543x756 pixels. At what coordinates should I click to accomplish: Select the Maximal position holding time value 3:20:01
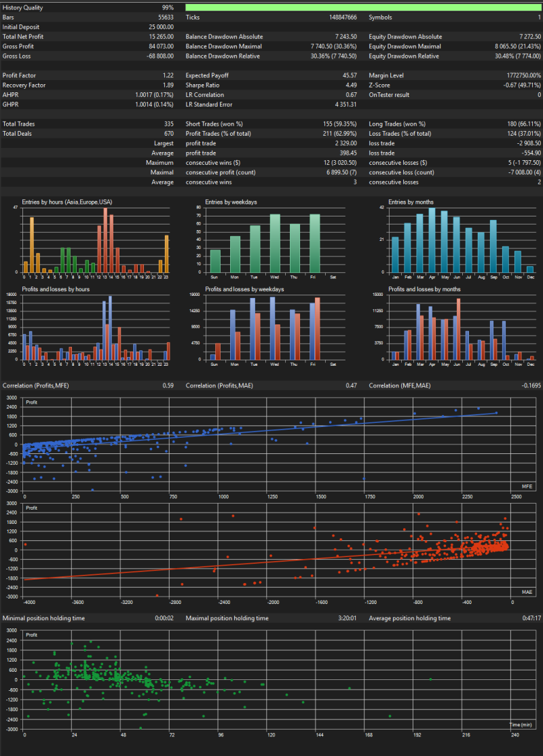click(348, 618)
